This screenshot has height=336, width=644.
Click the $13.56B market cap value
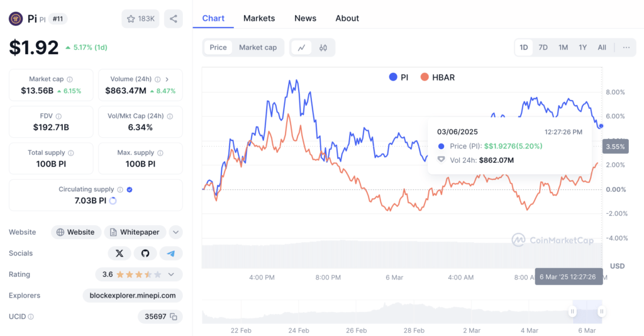(x=37, y=91)
